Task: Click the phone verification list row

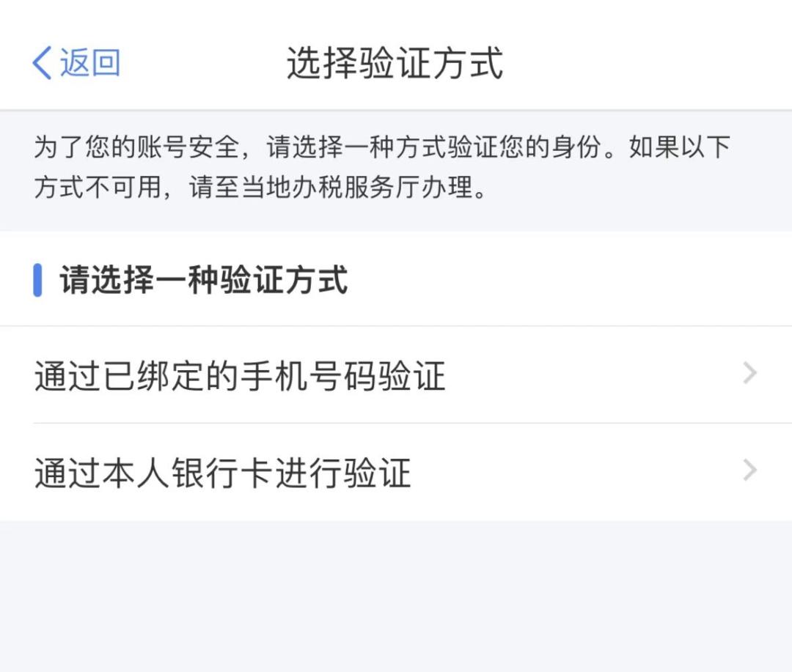Action: click(396, 374)
